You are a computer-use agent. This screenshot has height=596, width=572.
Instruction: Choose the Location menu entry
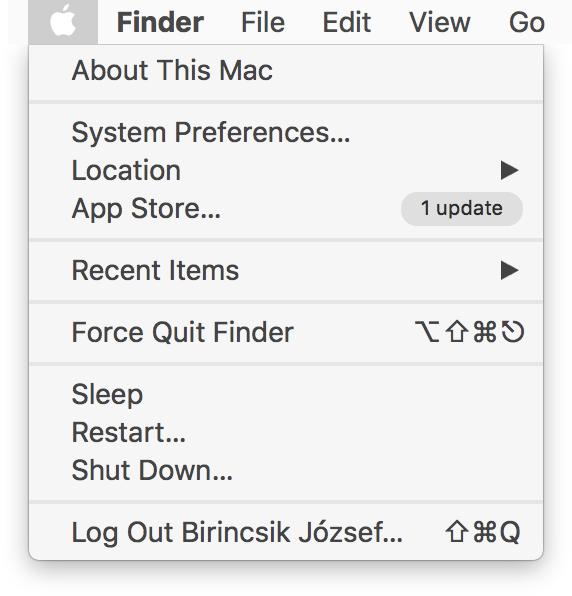pos(286,170)
